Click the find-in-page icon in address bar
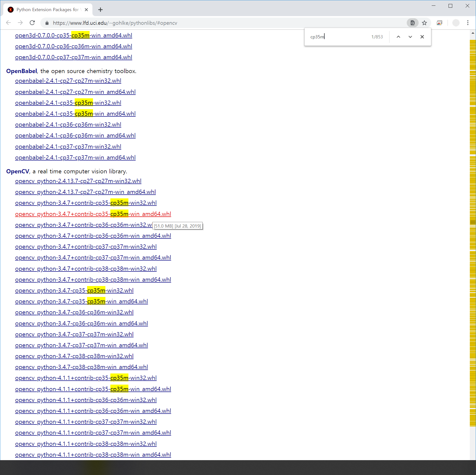476x475 pixels. coord(412,23)
